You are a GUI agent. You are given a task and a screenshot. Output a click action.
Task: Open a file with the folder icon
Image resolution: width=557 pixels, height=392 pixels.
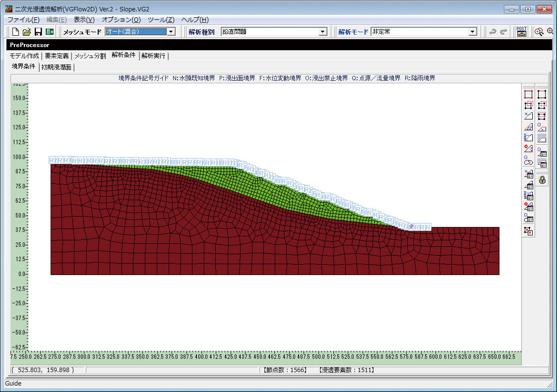click(x=27, y=32)
